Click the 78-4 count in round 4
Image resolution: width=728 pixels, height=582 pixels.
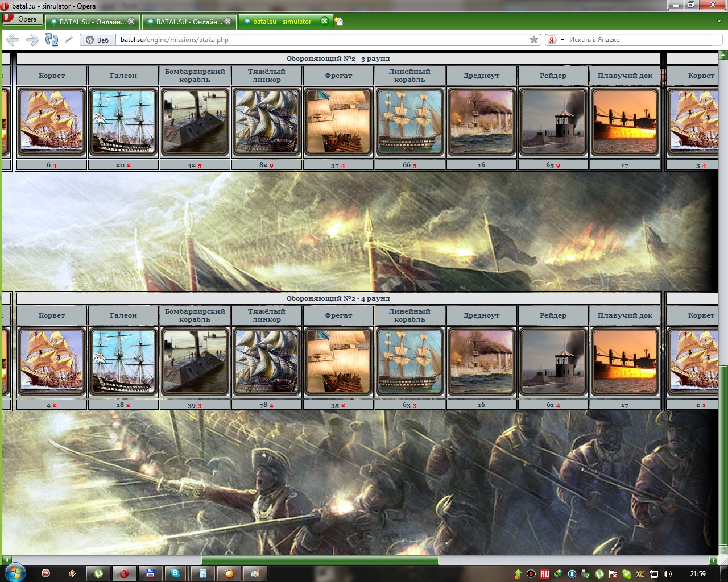(267, 405)
